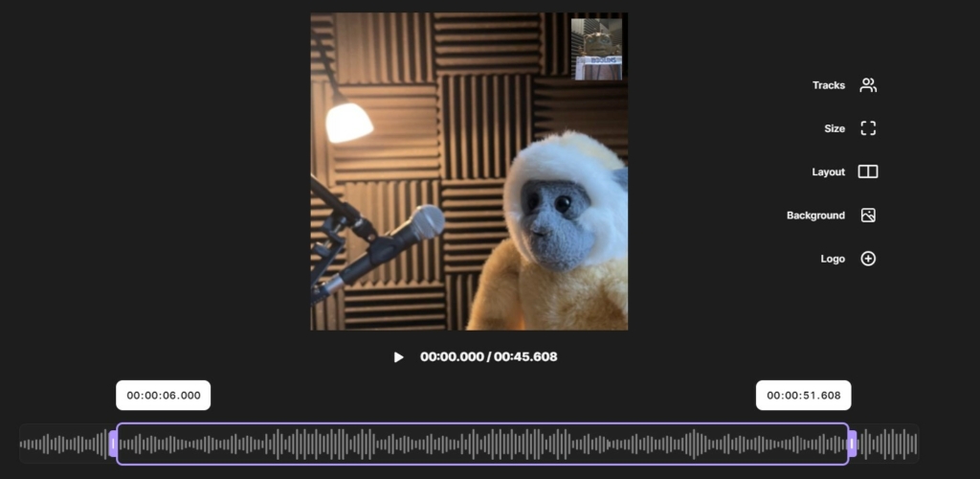The image size is (980, 479).
Task: Click the Tracks label
Action: coord(829,85)
